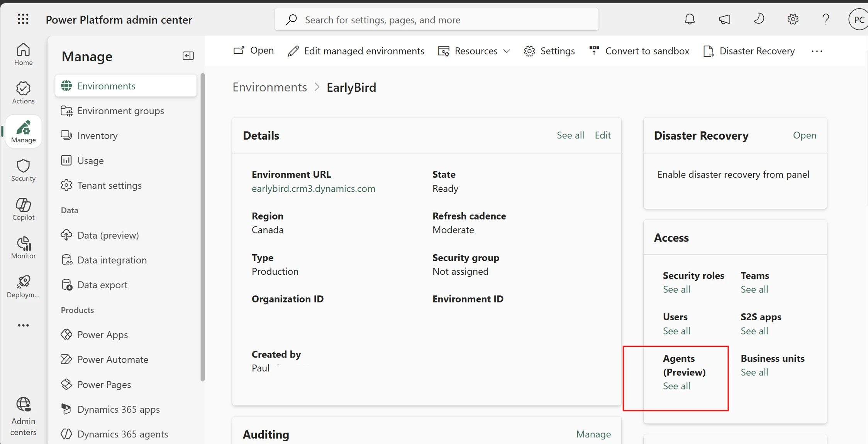Open Data (preview) item
The width and height of the screenshot is (868, 444).
[126, 235]
